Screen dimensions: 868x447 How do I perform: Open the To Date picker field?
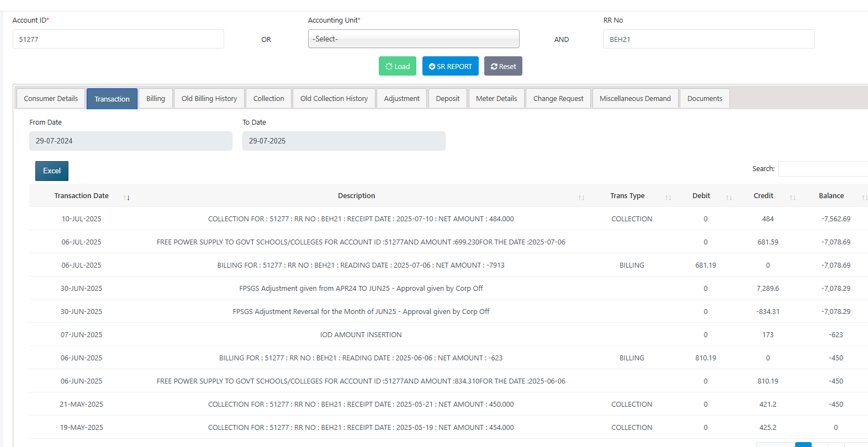coord(343,141)
